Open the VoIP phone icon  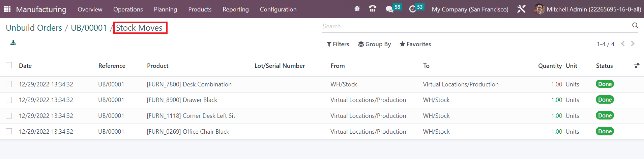coord(373,9)
